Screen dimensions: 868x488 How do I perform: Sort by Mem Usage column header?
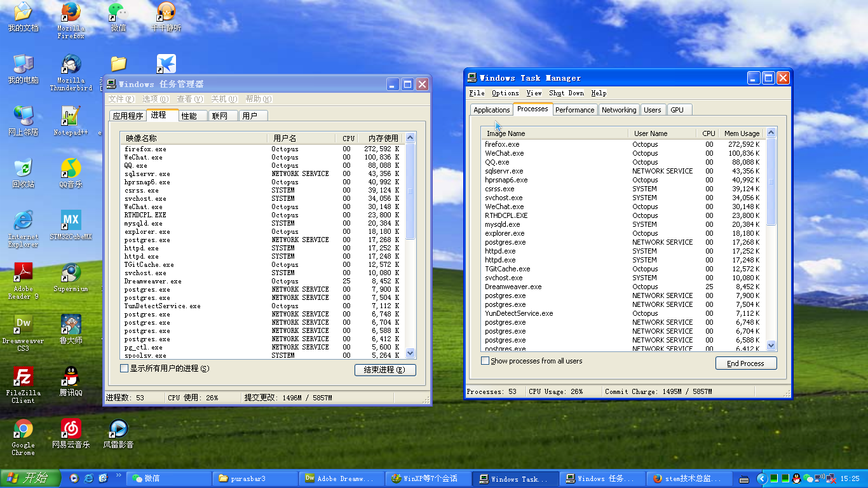tap(742, 133)
